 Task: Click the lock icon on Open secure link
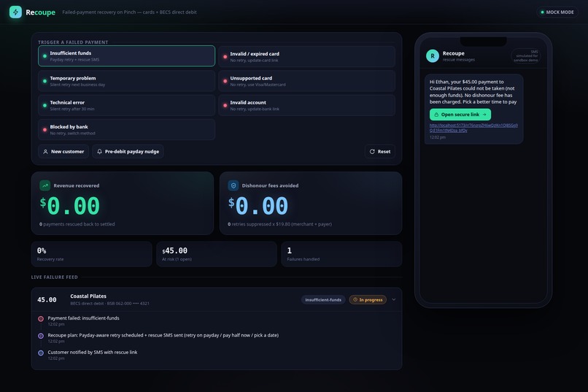tap(436, 115)
